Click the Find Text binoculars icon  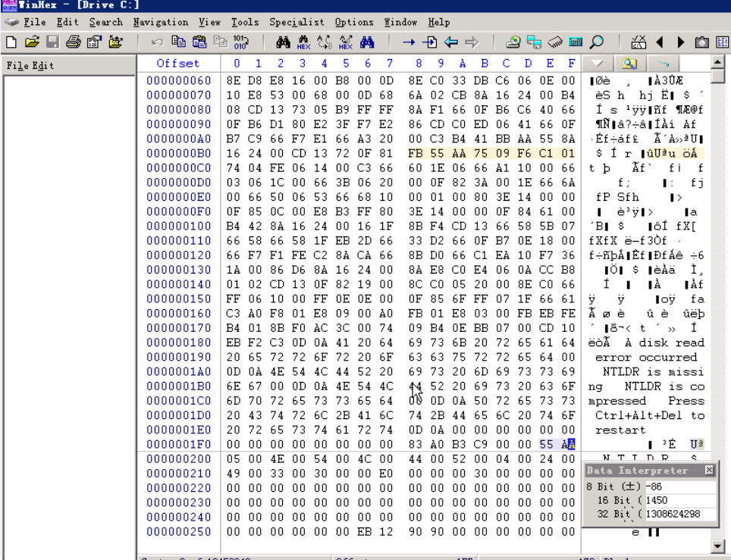pos(283,42)
